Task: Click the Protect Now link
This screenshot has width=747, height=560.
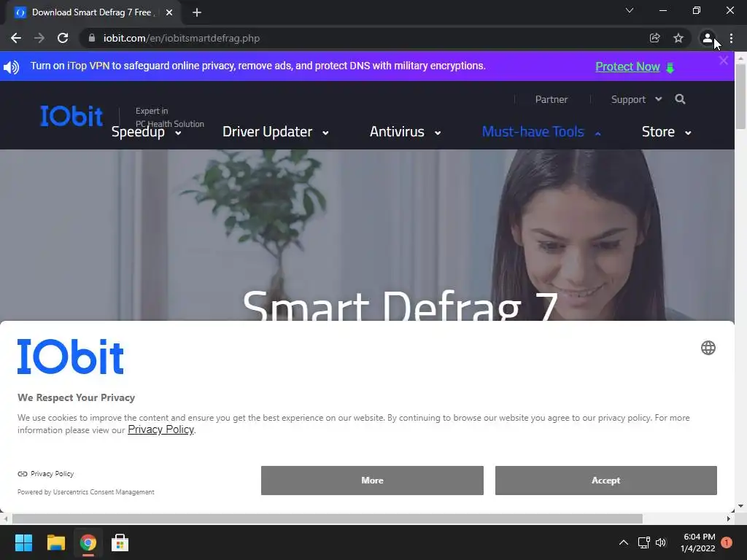Action: pos(627,66)
